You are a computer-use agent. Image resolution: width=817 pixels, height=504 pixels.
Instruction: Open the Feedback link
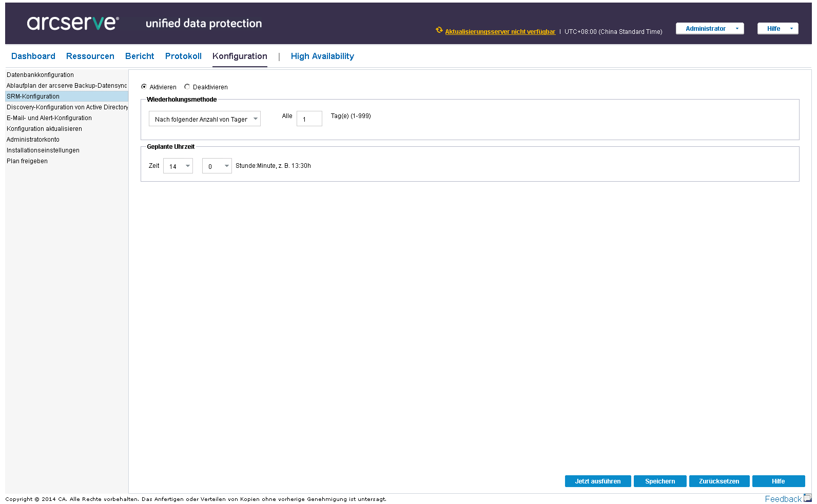click(x=783, y=499)
